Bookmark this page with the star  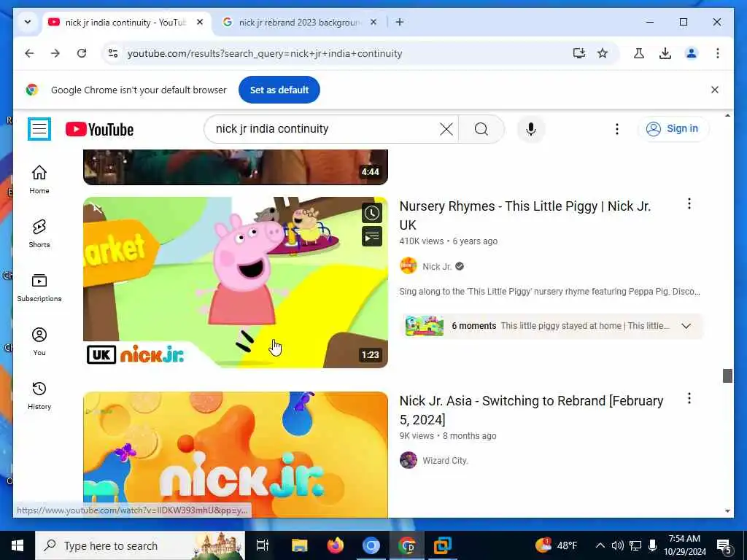603,53
